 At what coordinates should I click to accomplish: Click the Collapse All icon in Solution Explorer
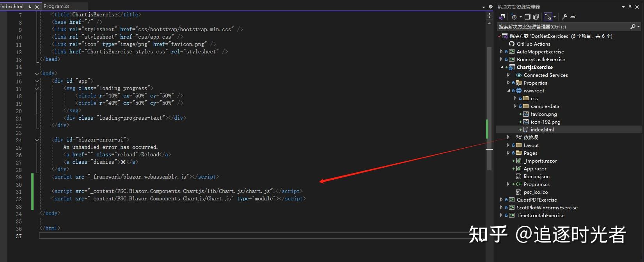(527, 17)
